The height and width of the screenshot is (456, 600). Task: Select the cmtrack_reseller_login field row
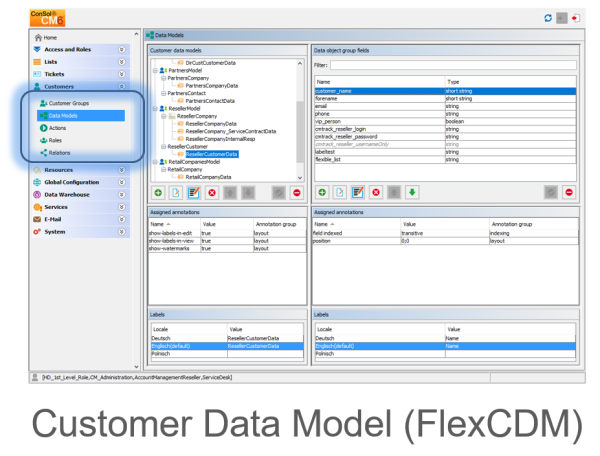coord(445,129)
